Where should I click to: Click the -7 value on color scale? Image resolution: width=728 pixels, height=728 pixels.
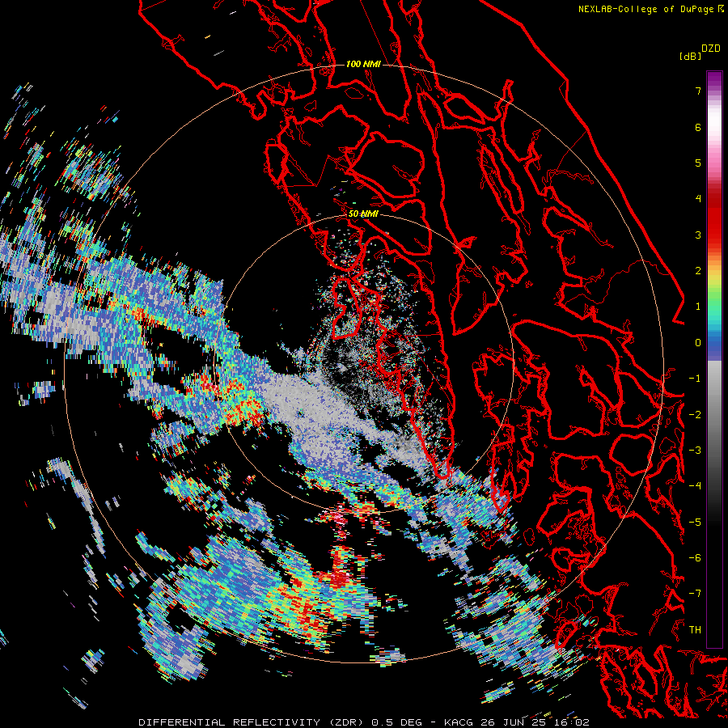click(x=695, y=594)
